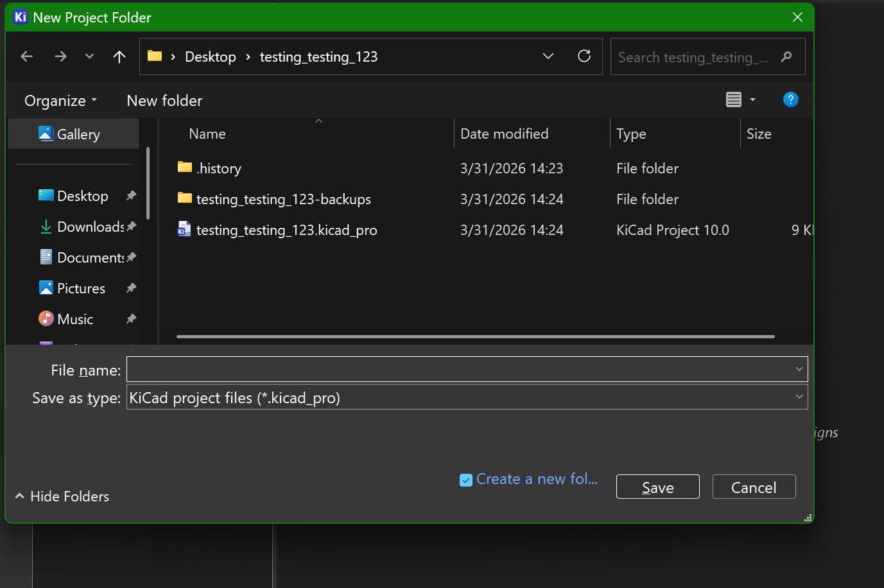Click the Forward navigation arrow

(x=60, y=56)
